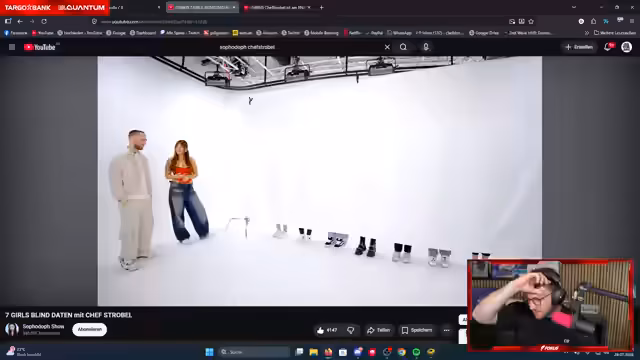This screenshot has width=640, height=360.
Task: Clear the search text with the X
Action: coord(387,47)
